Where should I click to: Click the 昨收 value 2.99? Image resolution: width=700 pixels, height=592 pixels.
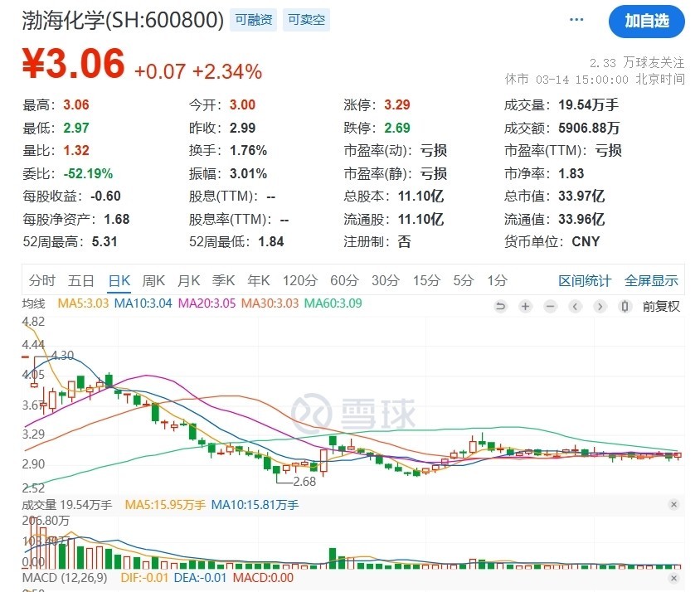coord(242,129)
